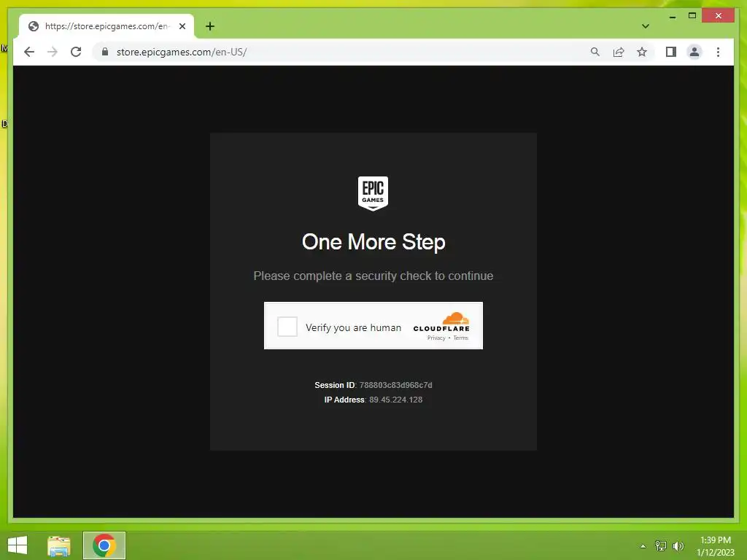The width and height of the screenshot is (747, 560).
Task: View site security lock information
Action: (x=105, y=52)
